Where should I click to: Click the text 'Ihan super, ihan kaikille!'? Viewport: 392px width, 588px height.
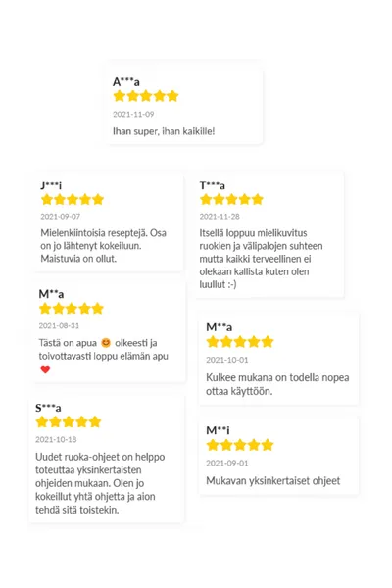pos(164,131)
